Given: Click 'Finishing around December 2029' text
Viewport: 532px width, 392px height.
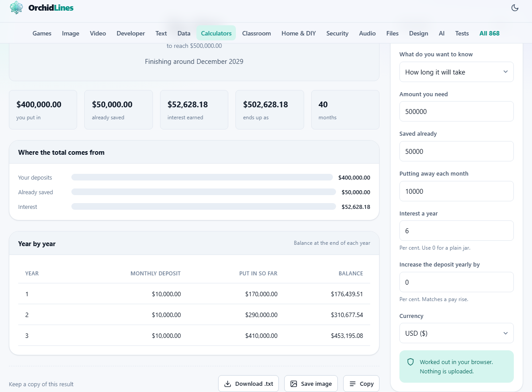Looking at the screenshot, I should 194,62.
